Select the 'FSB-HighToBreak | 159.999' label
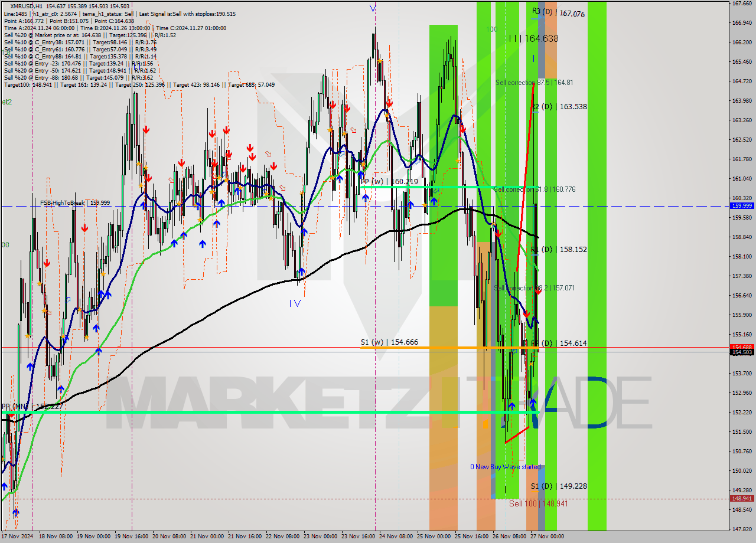Viewport: 756px width, 543px height. tap(75, 202)
